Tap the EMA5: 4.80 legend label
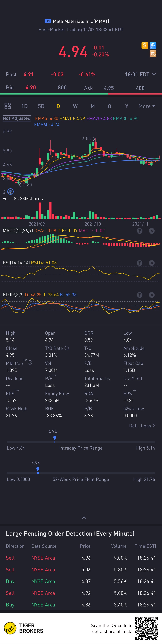Image resolution: width=162 pixels, height=644 pixels. tap(47, 118)
